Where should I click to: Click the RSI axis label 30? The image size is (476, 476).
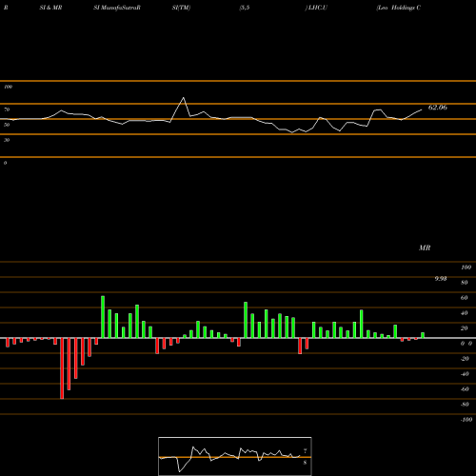pyautogui.click(x=7, y=140)
